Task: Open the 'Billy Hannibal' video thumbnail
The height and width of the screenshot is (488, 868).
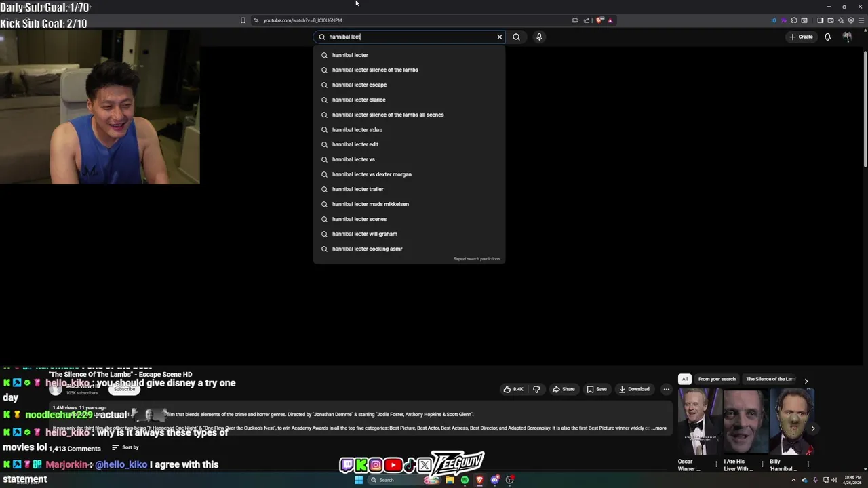Action: click(791, 421)
